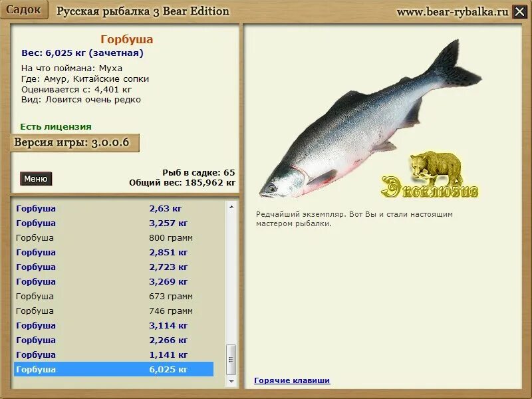The width and height of the screenshot is (532, 399).
Task: Select the Садок tab label
Action: 23,9
